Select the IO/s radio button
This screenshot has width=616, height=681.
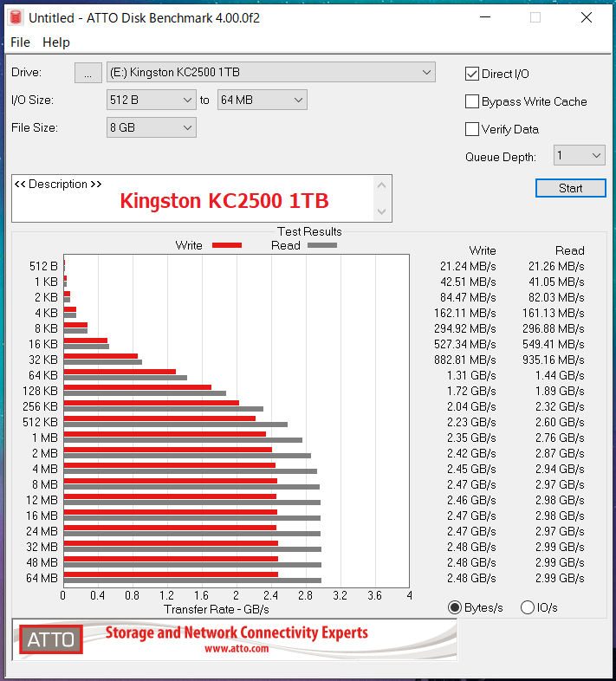[528, 607]
